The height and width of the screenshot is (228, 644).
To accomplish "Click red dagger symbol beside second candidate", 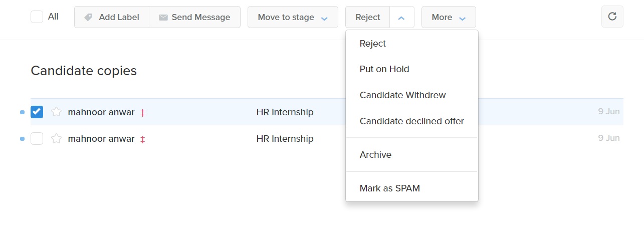I will point(142,139).
